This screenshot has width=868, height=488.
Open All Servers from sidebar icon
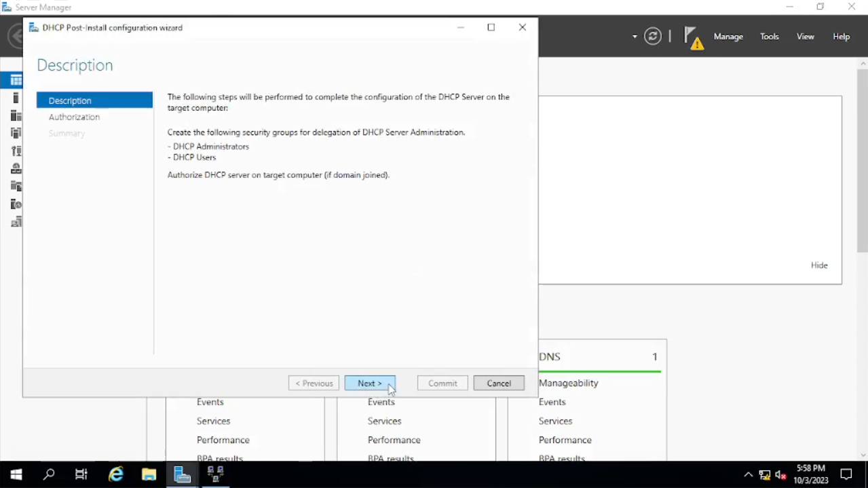16,116
